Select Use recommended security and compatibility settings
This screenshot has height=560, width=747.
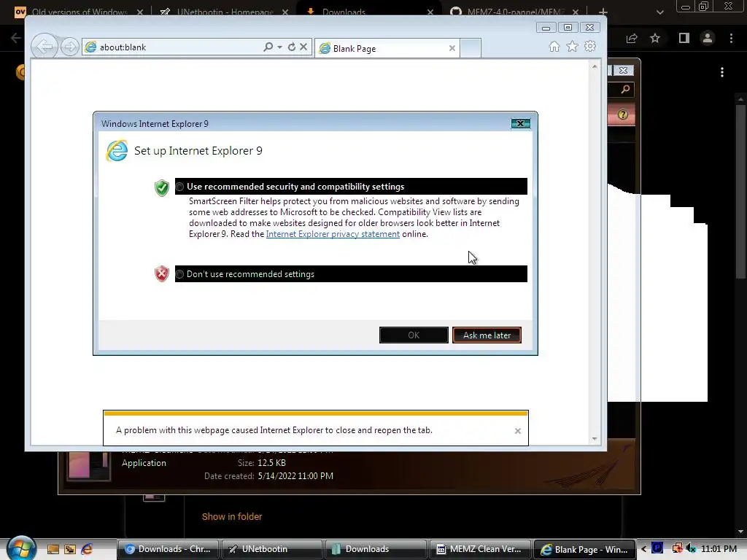coord(351,187)
